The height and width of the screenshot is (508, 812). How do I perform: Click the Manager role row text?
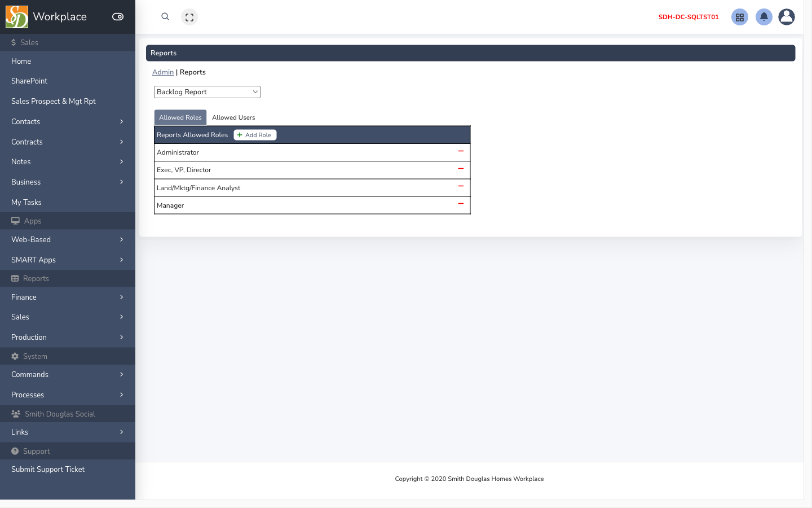point(170,205)
